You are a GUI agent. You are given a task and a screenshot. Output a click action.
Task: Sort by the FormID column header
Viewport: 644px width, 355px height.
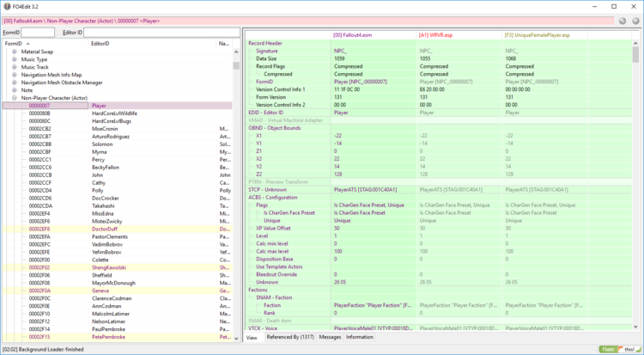tap(46, 44)
